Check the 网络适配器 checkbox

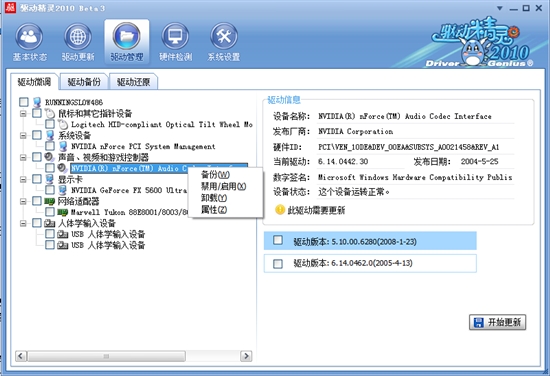pos(37,201)
